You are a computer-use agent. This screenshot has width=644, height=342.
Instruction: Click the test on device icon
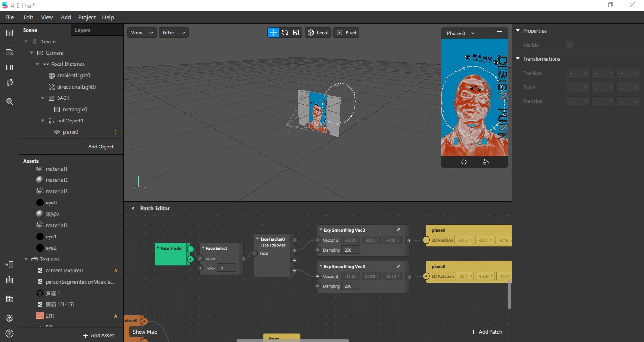(9, 265)
